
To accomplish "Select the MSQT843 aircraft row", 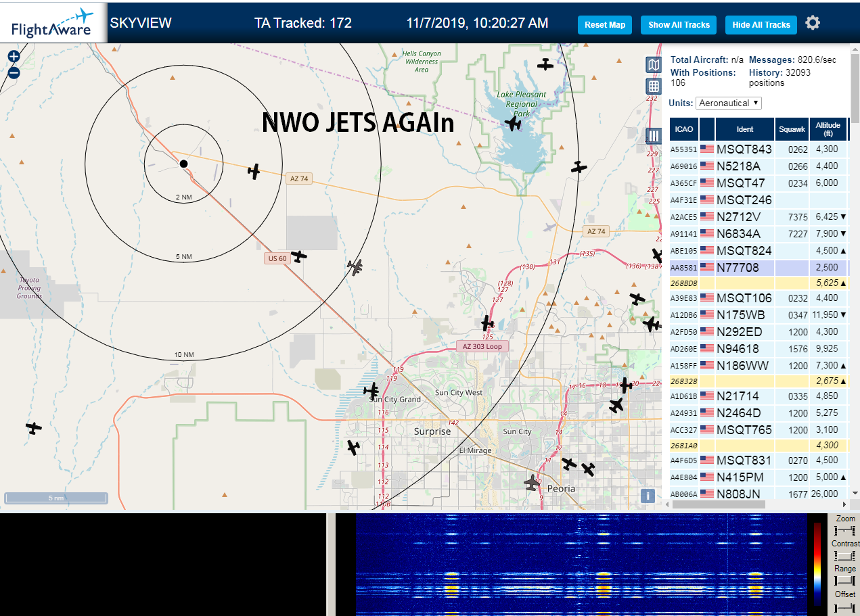I will click(759, 149).
